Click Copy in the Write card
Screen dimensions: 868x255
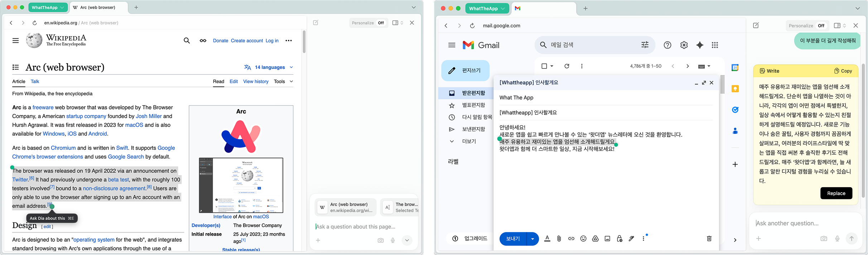point(843,71)
